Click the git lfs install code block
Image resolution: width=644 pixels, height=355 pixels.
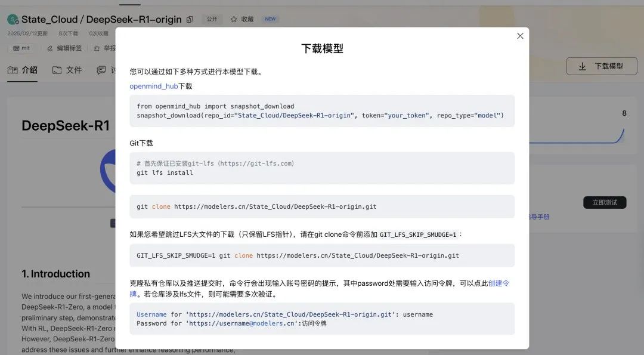click(322, 168)
